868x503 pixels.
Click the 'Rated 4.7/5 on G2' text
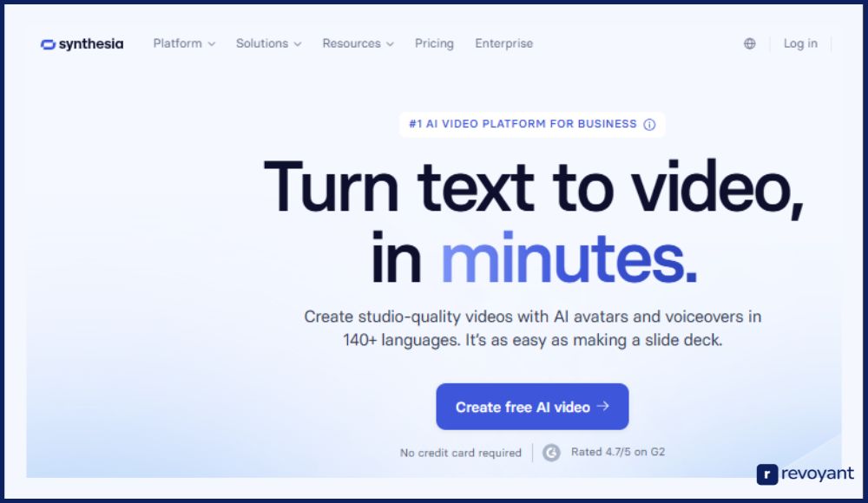(x=618, y=452)
